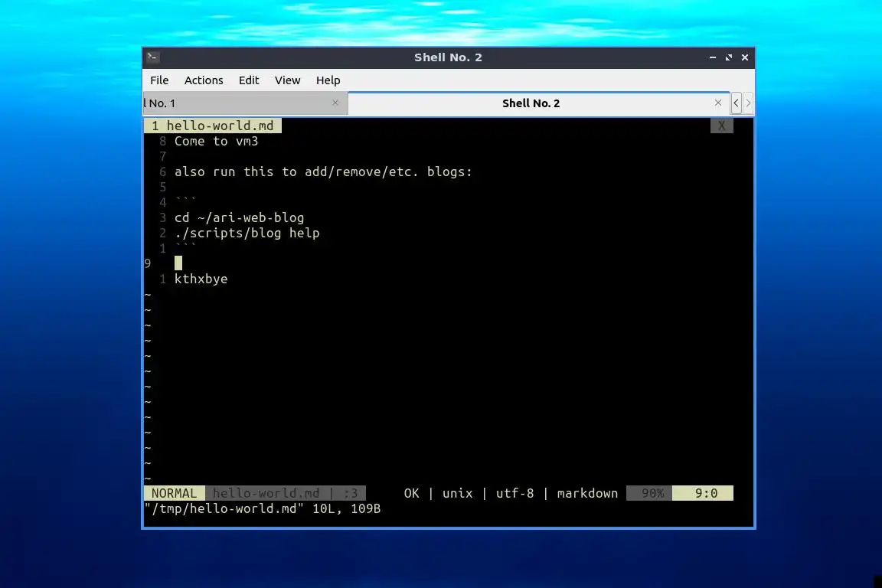Open the Edit menu
Screen dimensions: 882x588
coord(249,80)
